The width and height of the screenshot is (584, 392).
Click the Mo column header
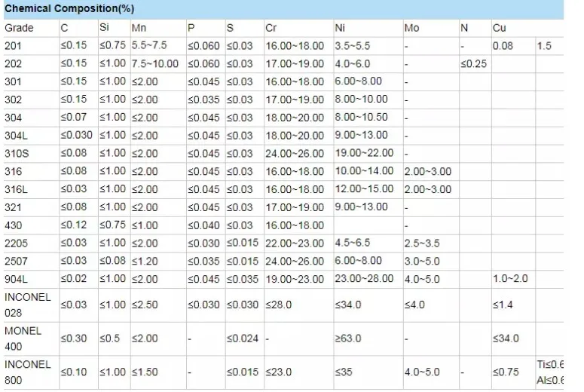coord(411,28)
